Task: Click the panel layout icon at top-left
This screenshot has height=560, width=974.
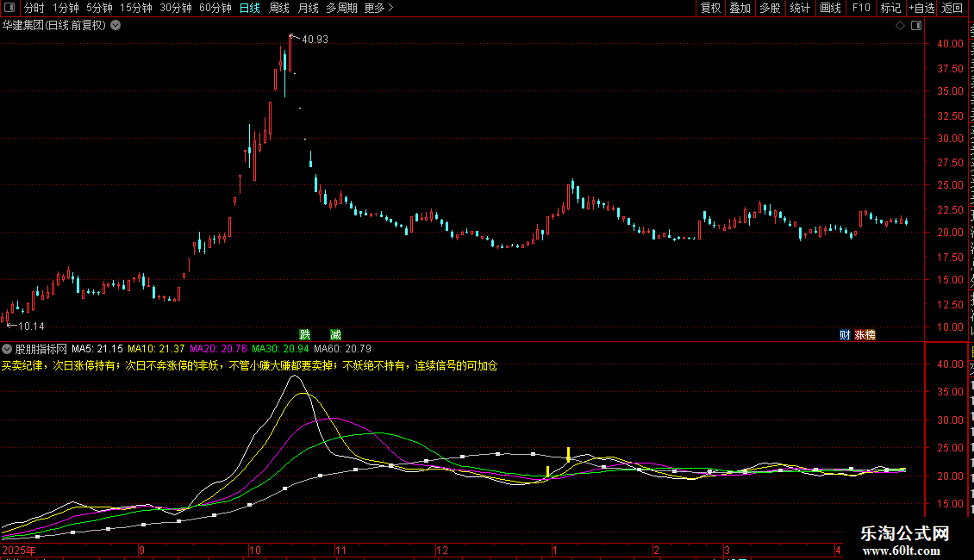Action: point(9,8)
